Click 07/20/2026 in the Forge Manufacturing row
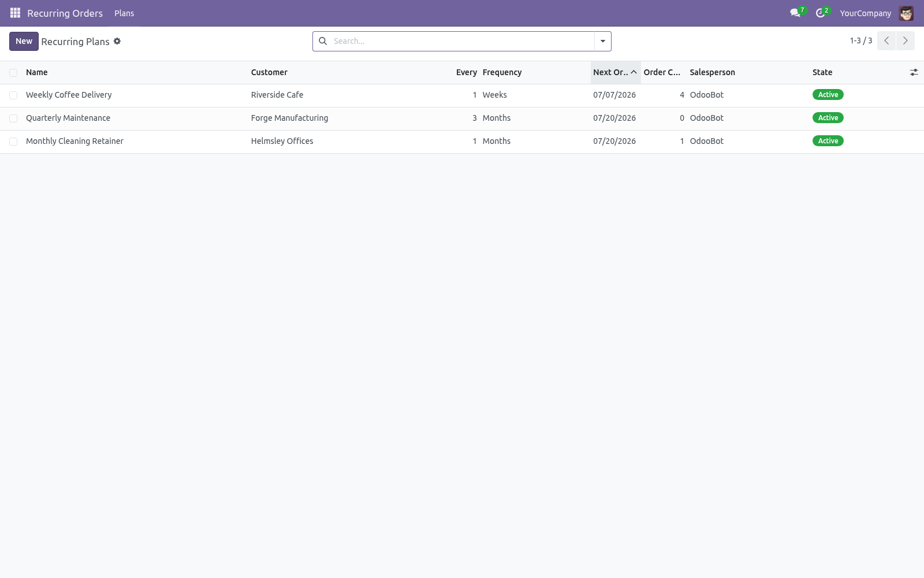The image size is (924, 578). [614, 118]
